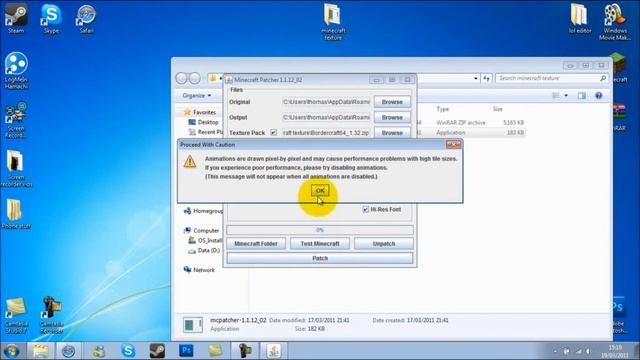Image resolution: width=640 pixels, height=360 pixels.
Task: Click the change your view icon
Action: (556, 96)
